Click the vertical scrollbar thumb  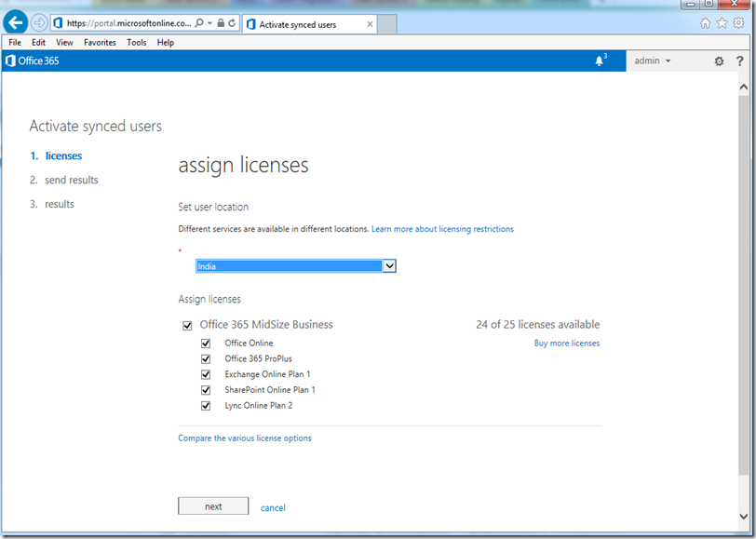744,285
